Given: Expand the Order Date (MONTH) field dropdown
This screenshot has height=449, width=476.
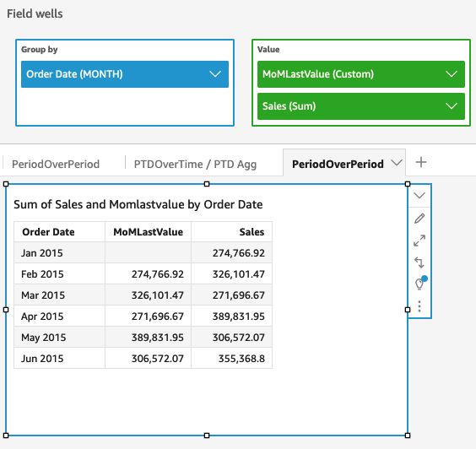Looking at the screenshot, I should (215, 74).
